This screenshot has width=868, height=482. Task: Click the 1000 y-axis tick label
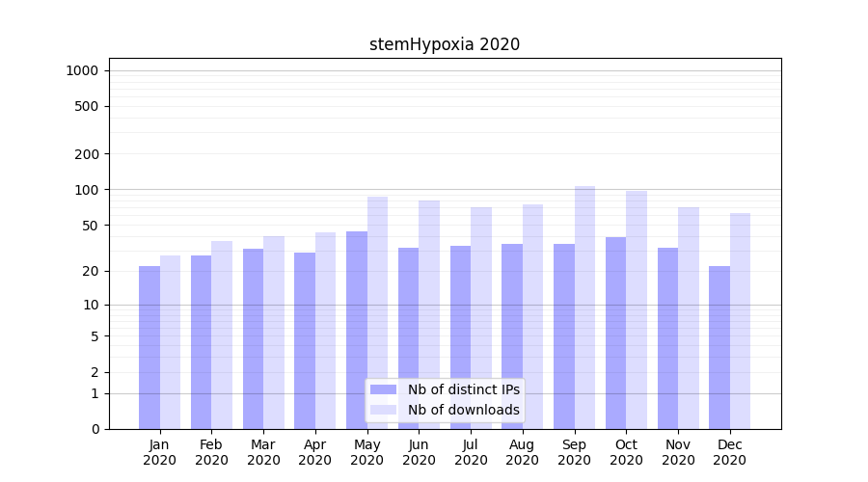pos(82,70)
